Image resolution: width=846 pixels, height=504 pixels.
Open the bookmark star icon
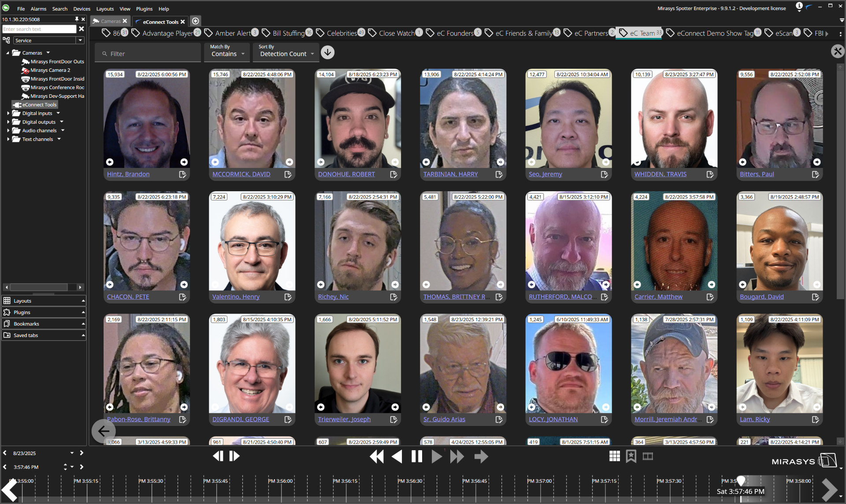pyautogui.click(x=631, y=456)
